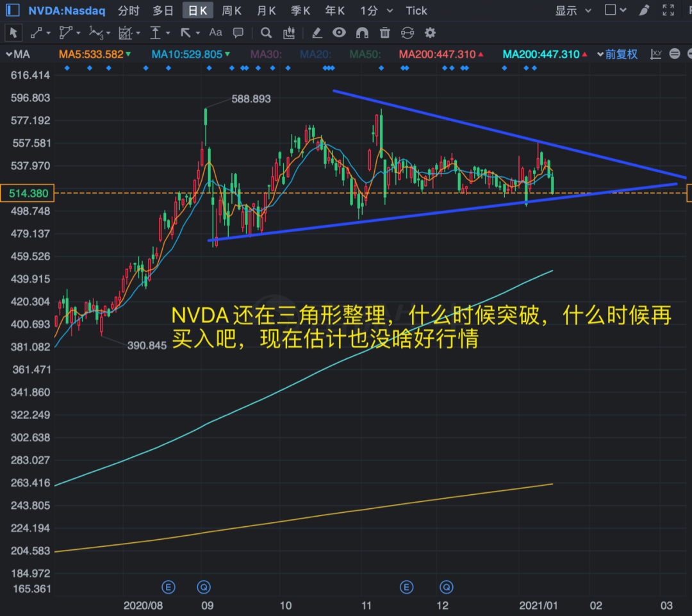Switch to 周K weekly tab

coord(232,11)
